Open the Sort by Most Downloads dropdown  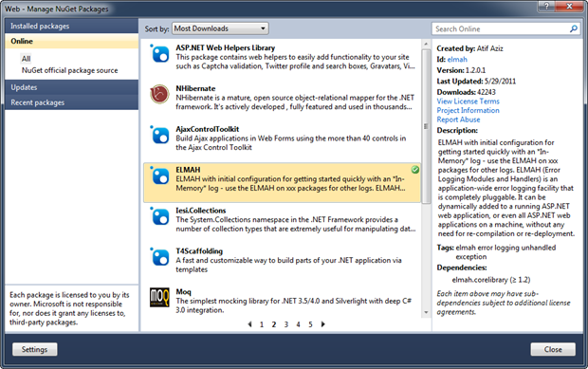coord(220,28)
